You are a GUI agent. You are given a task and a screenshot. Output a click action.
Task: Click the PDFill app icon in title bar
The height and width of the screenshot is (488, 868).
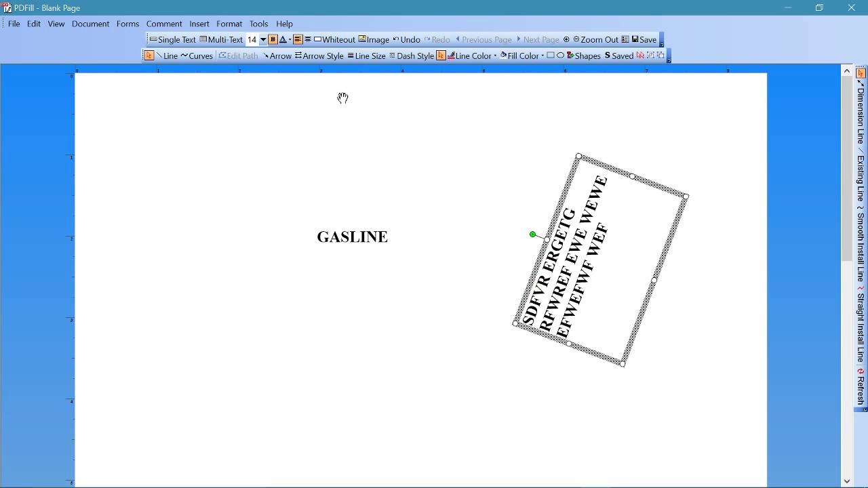7,7
